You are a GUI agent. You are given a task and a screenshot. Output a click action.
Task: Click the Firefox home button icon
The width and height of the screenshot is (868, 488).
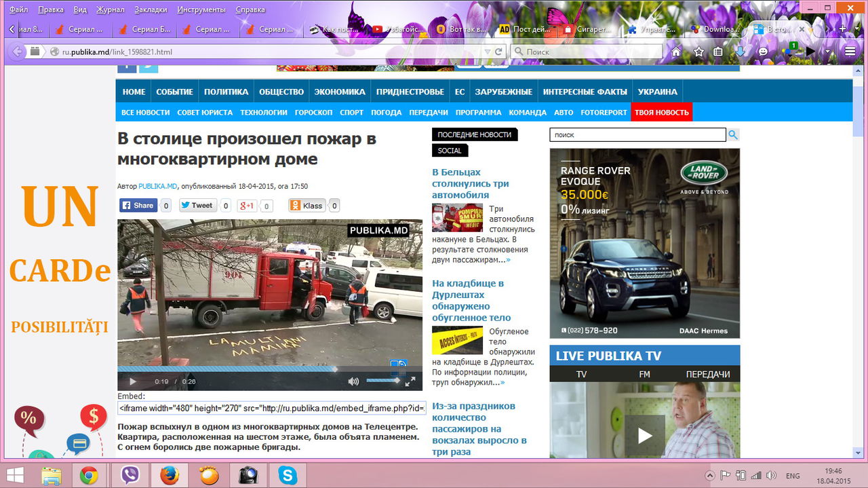point(676,52)
